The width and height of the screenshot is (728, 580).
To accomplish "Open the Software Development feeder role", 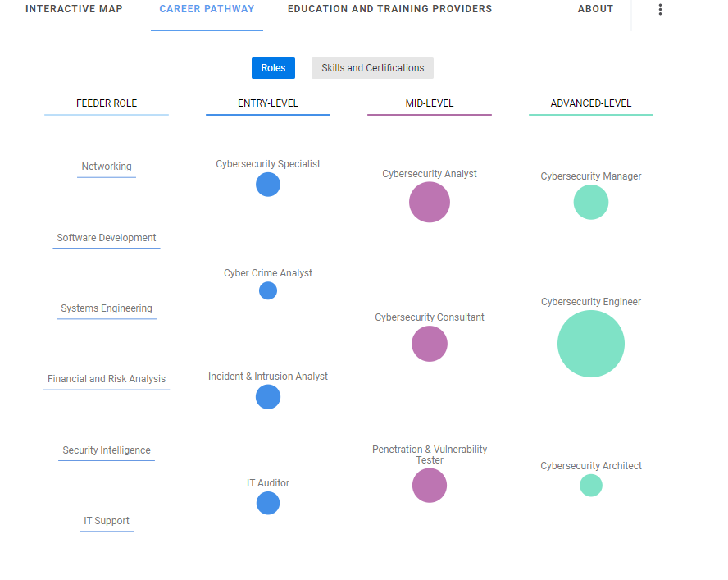I will (107, 238).
